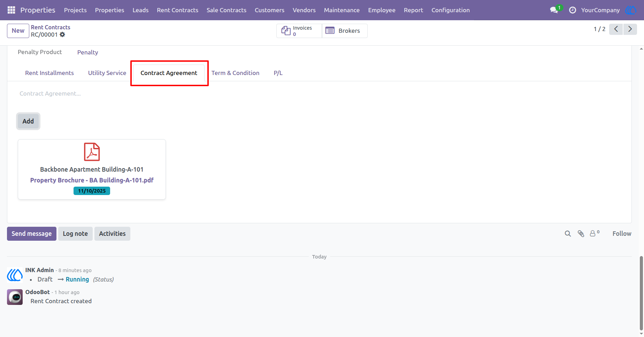Open the apps grid menu icon
The image size is (644, 337).
pos(11,10)
